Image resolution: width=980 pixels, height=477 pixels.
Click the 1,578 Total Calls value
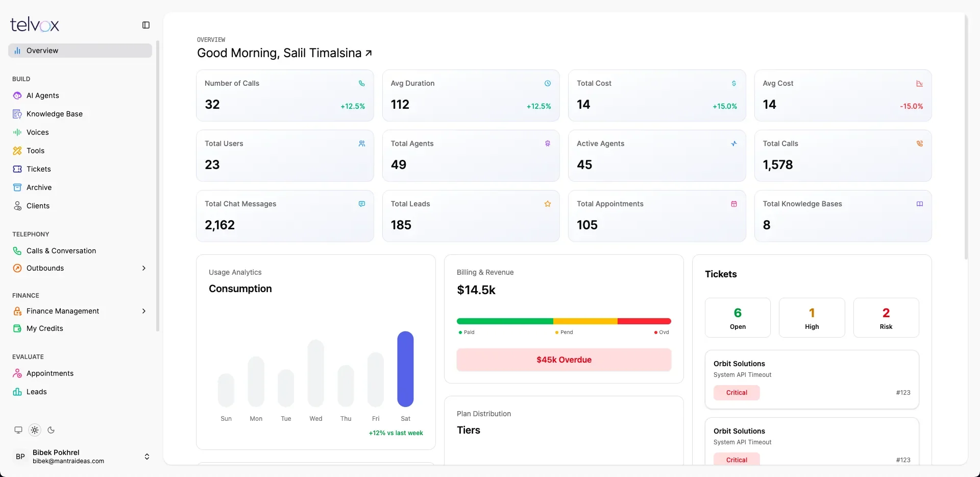coord(778,164)
